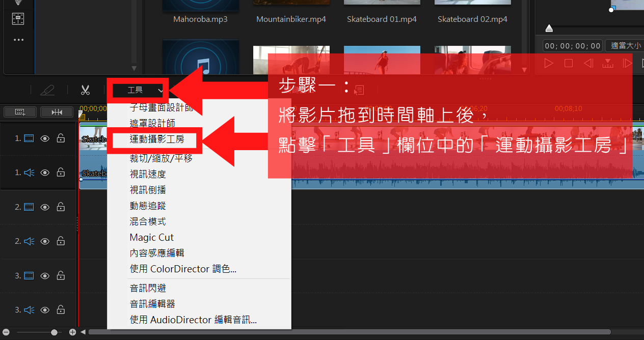Choose 視訊速度 in the tools menu

pyautogui.click(x=148, y=174)
